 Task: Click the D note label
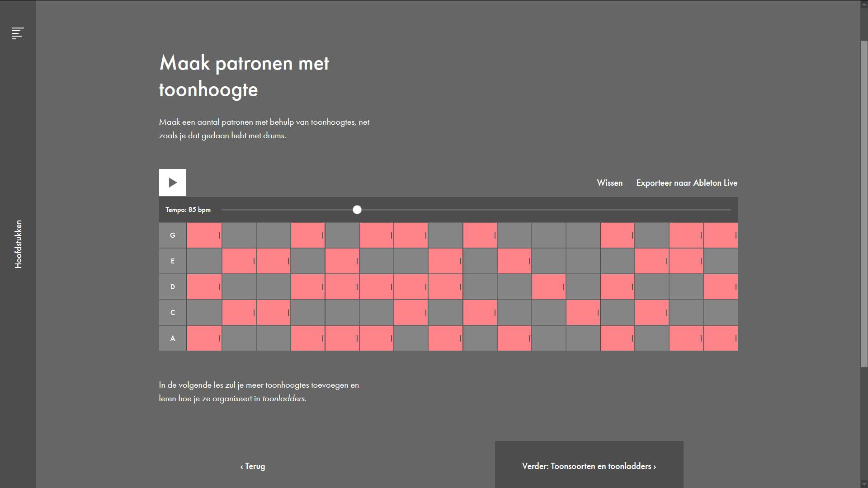coord(173,287)
